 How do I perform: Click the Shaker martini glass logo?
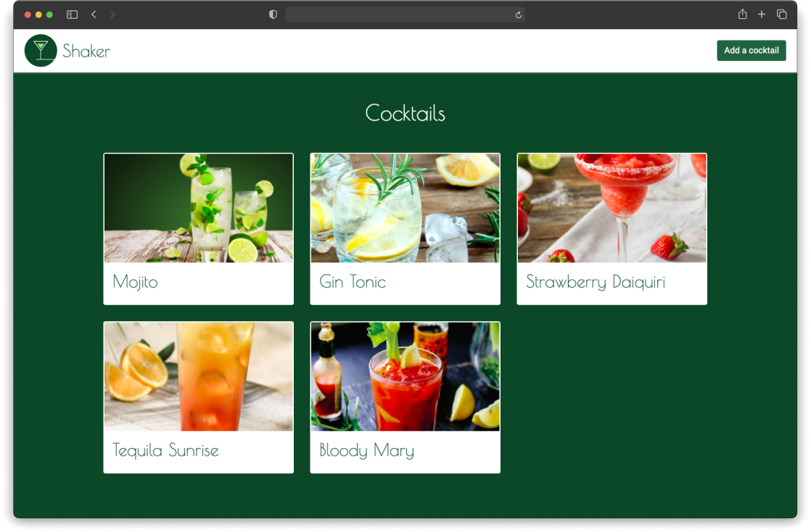(x=41, y=50)
